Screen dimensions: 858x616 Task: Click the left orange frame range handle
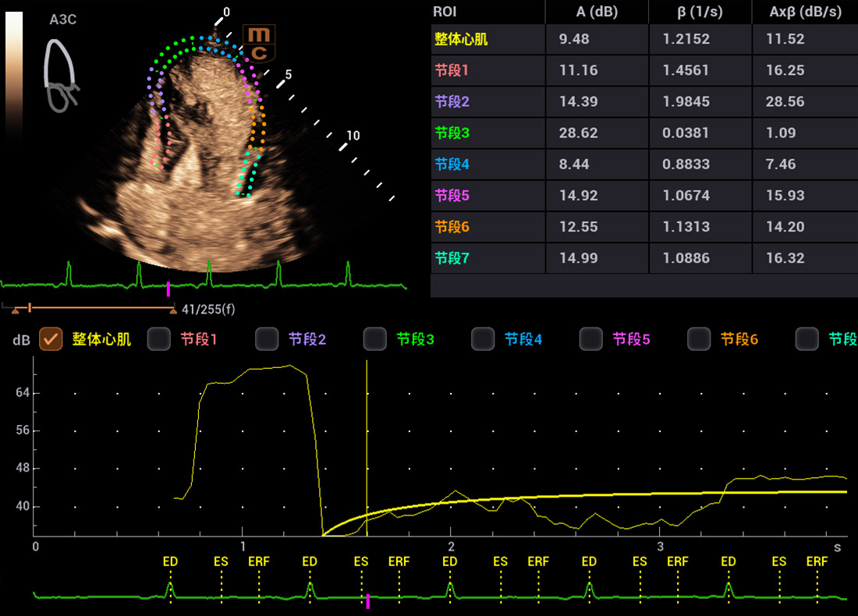point(15,310)
